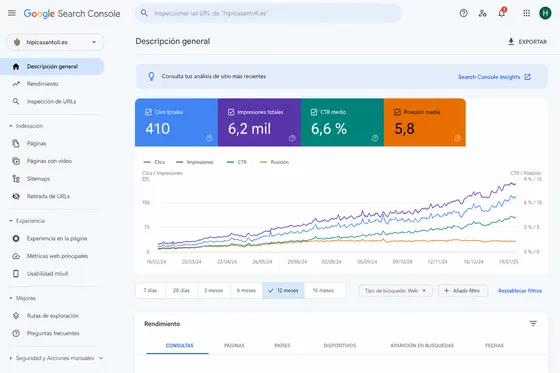
Task: Open the notifications bell
Action: [502, 13]
